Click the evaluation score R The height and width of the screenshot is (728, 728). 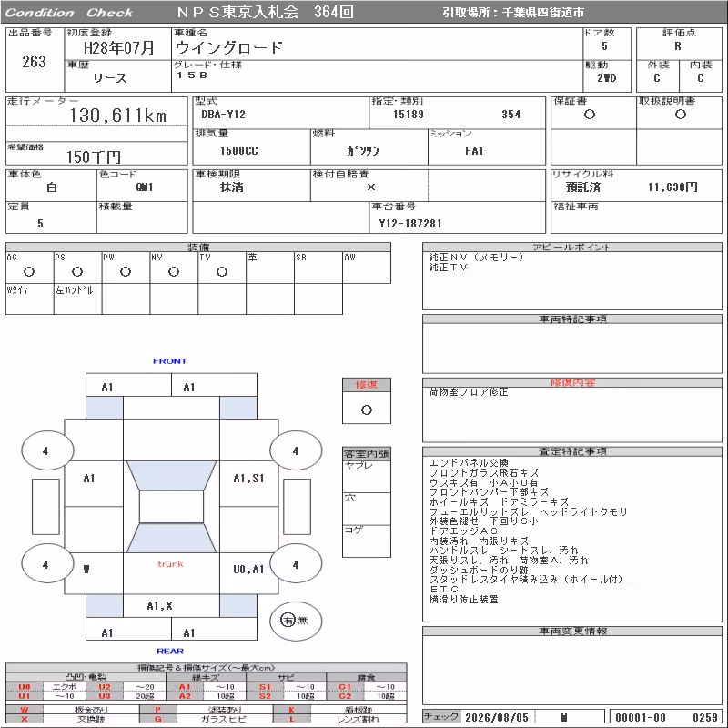(678, 46)
